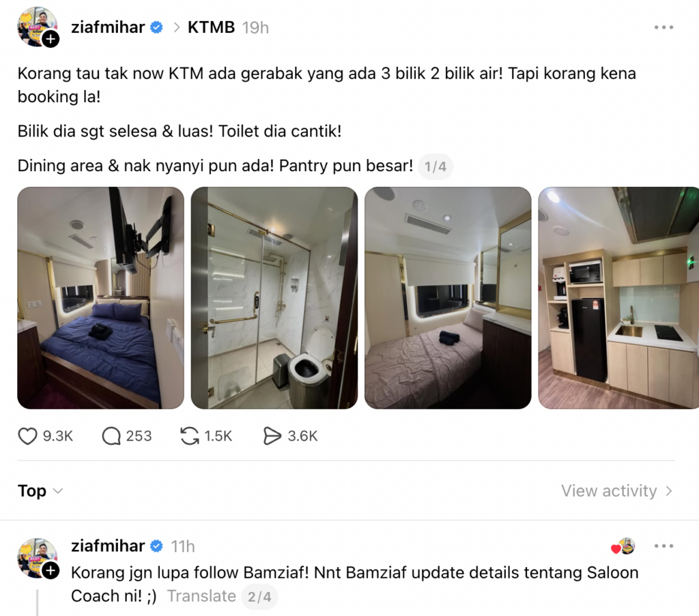This screenshot has height=616, width=699.
Task: Open the glass shower bathroom photo
Action: click(x=274, y=297)
